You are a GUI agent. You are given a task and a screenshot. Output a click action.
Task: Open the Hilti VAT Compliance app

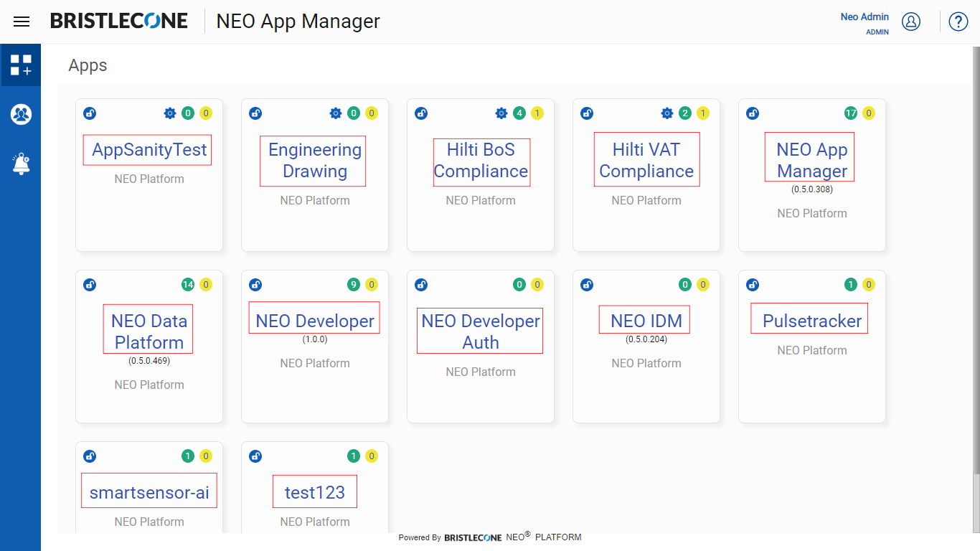coord(646,159)
